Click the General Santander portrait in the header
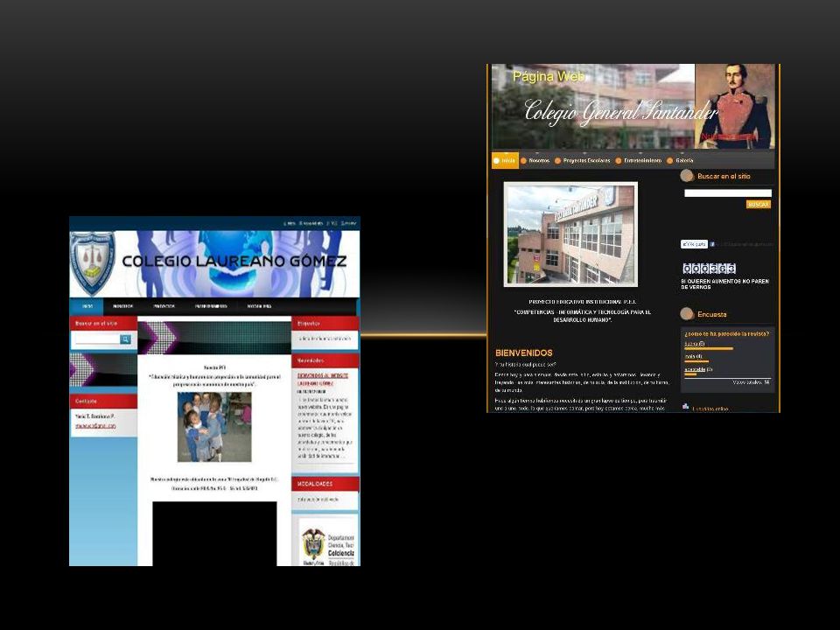This screenshot has height=630, width=840. point(735,106)
